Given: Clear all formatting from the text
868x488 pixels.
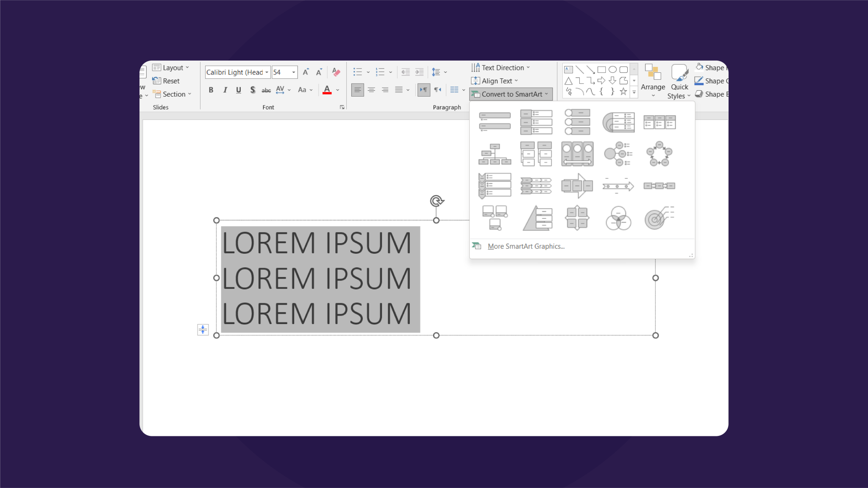Looking at the screenshot, I should [x=335, y=72].
